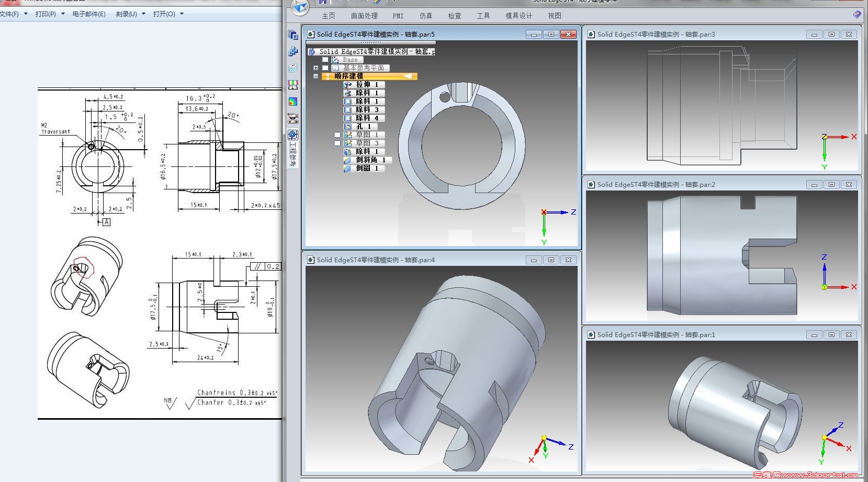
Task: Select the 除料 4 cutout feature
Action: [364, 118]
